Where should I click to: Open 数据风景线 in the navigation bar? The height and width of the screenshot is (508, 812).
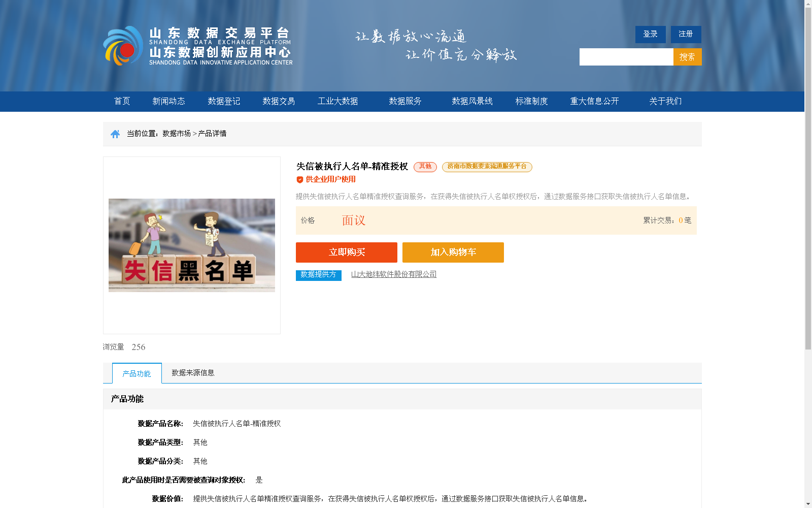(472, 101)
